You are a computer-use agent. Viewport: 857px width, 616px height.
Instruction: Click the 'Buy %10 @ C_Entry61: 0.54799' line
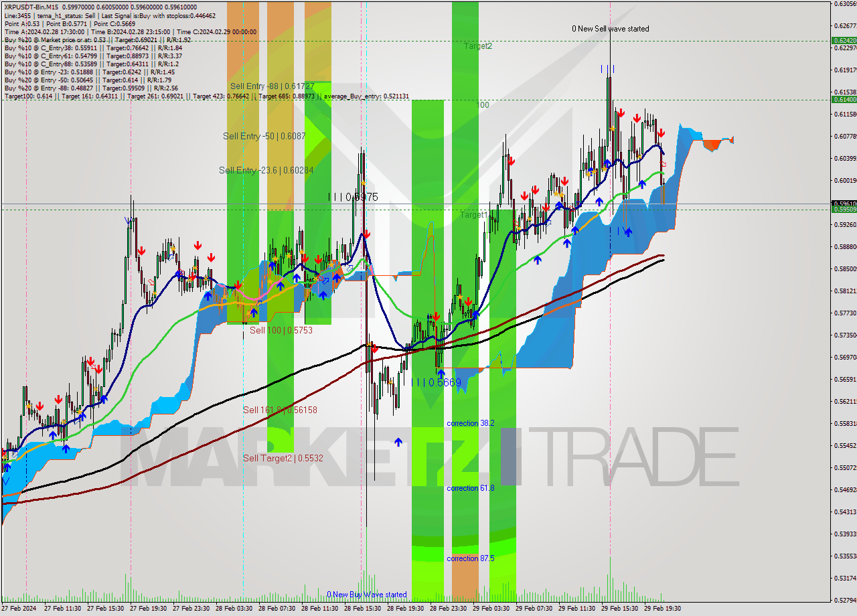click(x=93, y=56)
